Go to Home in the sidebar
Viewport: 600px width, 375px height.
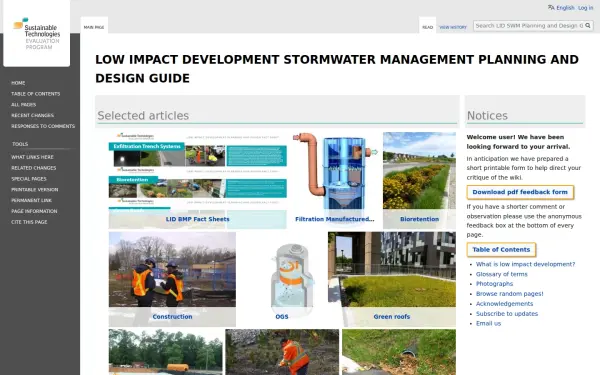[x=18, y=83]
